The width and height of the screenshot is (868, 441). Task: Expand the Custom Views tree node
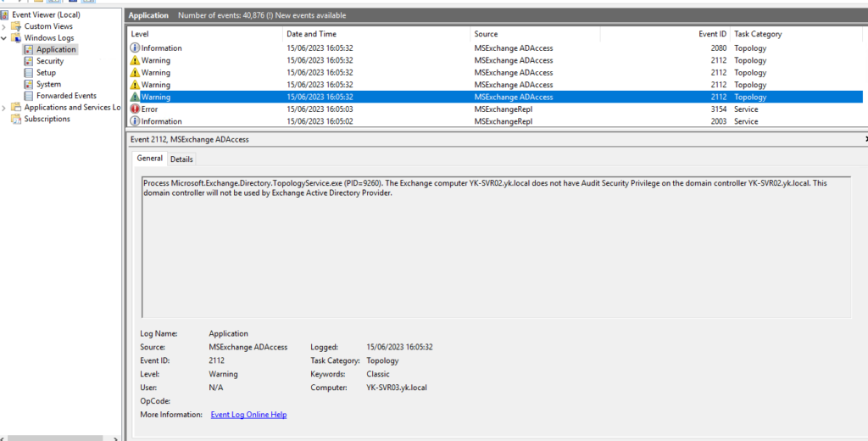click(x=5, y=26)
